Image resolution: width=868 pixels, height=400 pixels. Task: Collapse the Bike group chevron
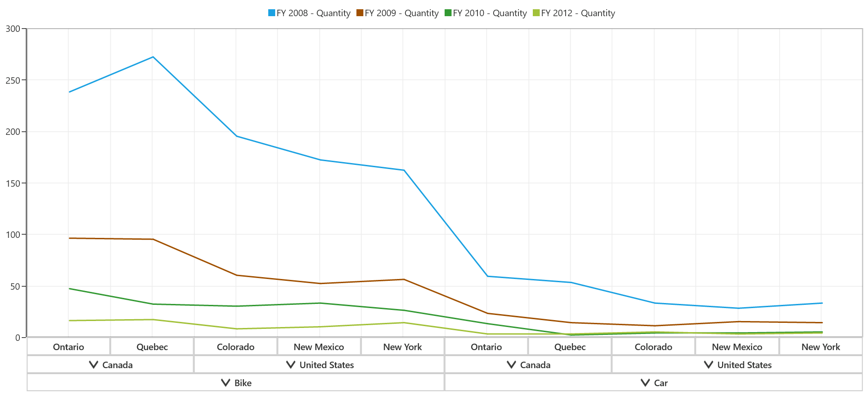[225, 382]
